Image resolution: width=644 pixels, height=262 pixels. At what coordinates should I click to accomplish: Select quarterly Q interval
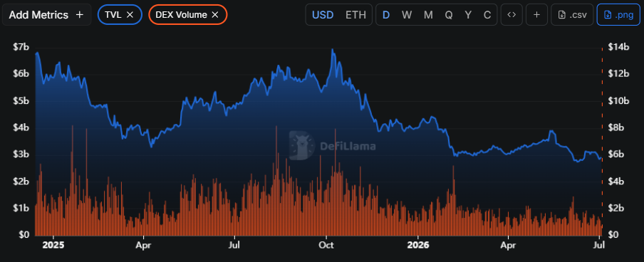coord(449,15)
